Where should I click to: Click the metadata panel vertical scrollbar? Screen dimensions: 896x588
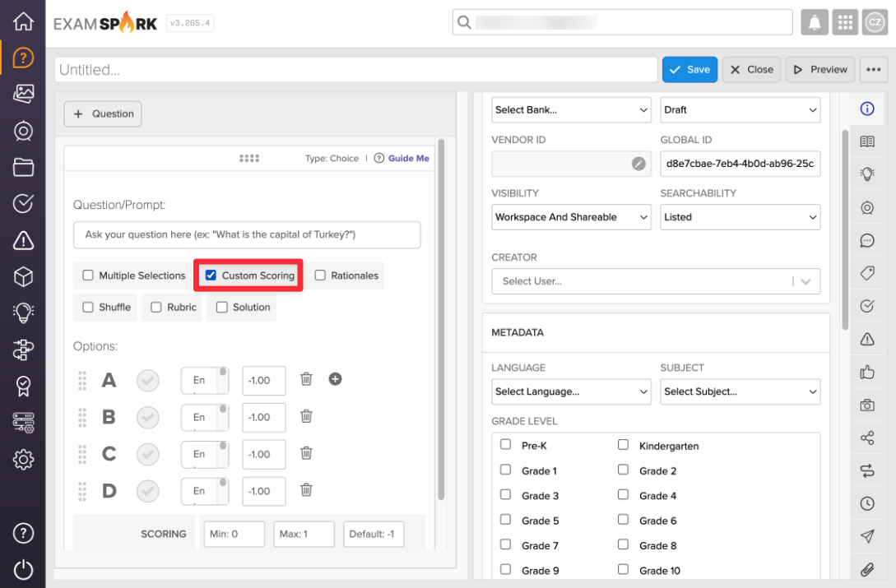[844, 229]
